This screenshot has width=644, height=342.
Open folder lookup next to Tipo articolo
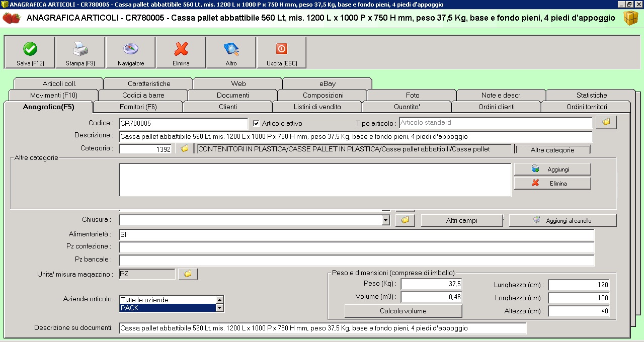pyautogui.click(x=606, y=122)
